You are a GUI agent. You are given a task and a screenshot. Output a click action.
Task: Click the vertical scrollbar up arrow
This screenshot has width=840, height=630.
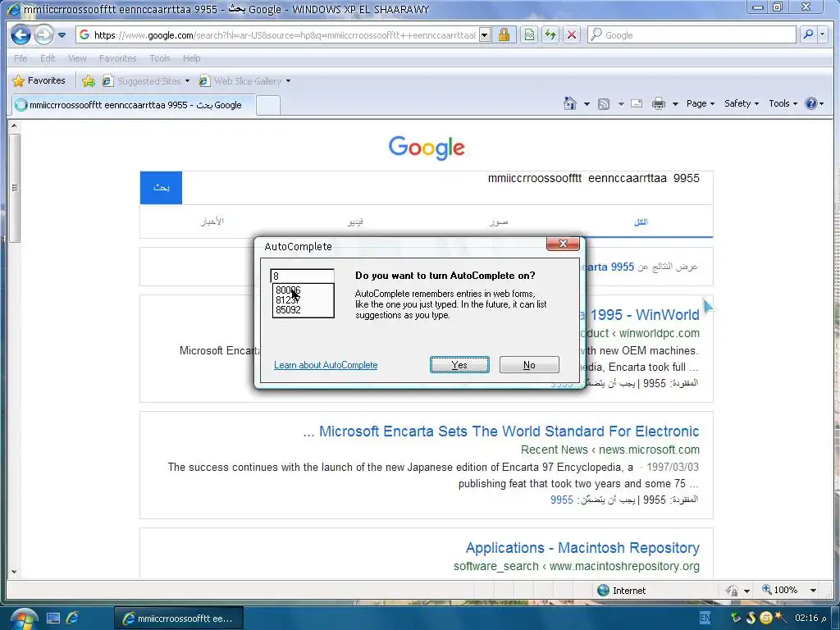click(x=15, y=126)
